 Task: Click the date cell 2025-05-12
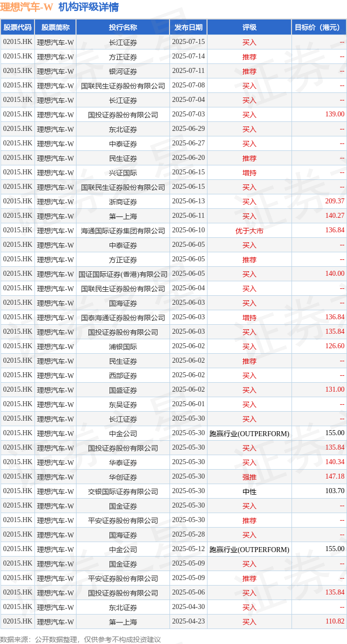[x=188, y=549]
